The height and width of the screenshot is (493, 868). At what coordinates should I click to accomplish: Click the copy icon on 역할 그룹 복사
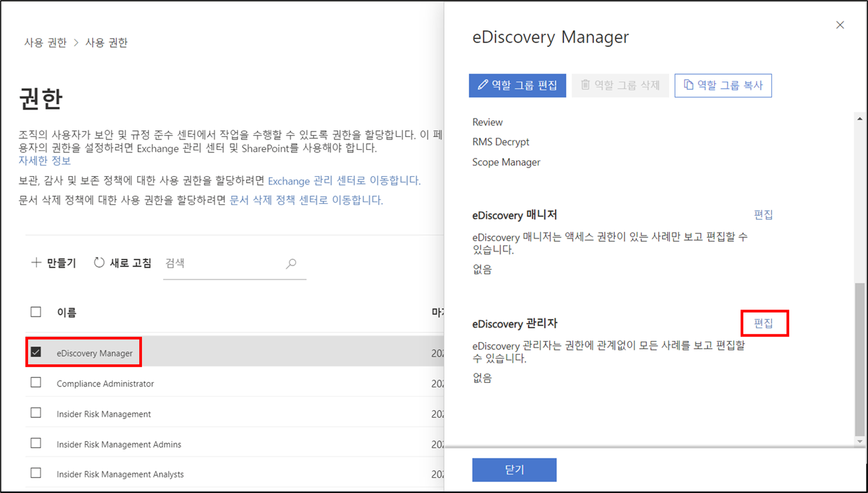pyautogui.click(x=688, y=85)
